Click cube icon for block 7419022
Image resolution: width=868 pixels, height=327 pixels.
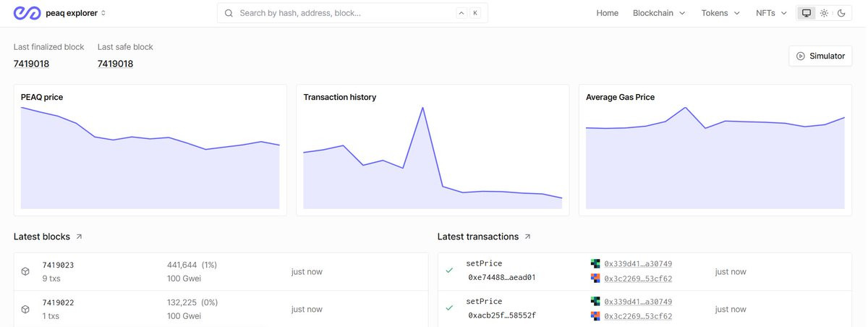(25, 310)
